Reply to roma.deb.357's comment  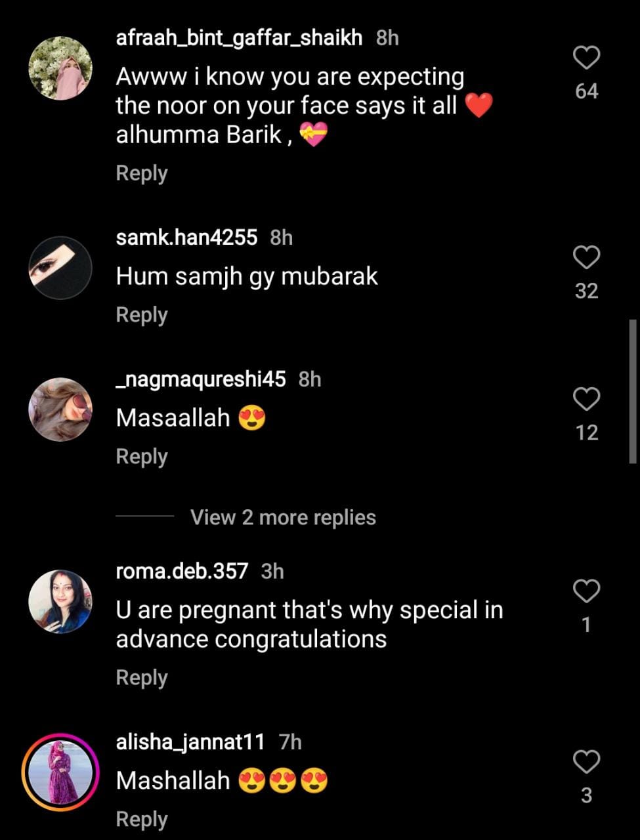[142, 678]
